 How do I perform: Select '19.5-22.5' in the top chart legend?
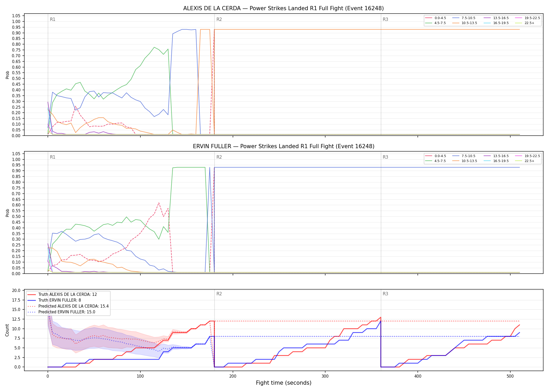528,18
